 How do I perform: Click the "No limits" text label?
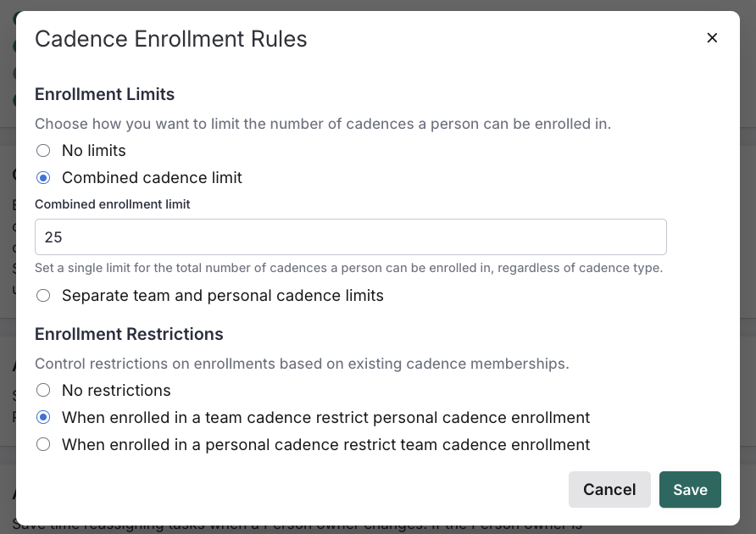(93, 151)
